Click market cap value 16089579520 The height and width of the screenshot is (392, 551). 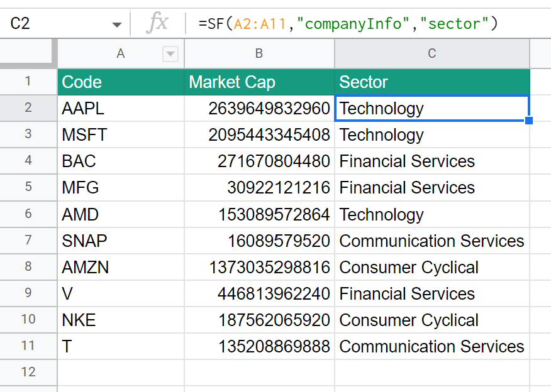[259, 241]
